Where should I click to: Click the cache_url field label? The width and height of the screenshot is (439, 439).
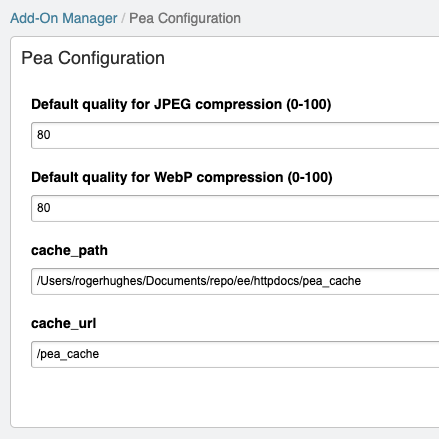(x=64, y=323)
